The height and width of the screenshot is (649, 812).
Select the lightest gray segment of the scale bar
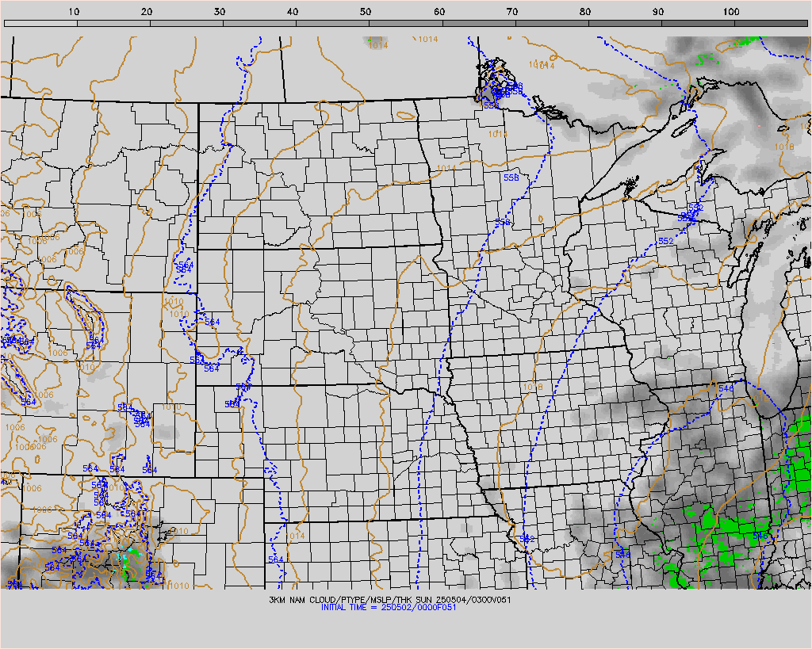tap(41, 23)
